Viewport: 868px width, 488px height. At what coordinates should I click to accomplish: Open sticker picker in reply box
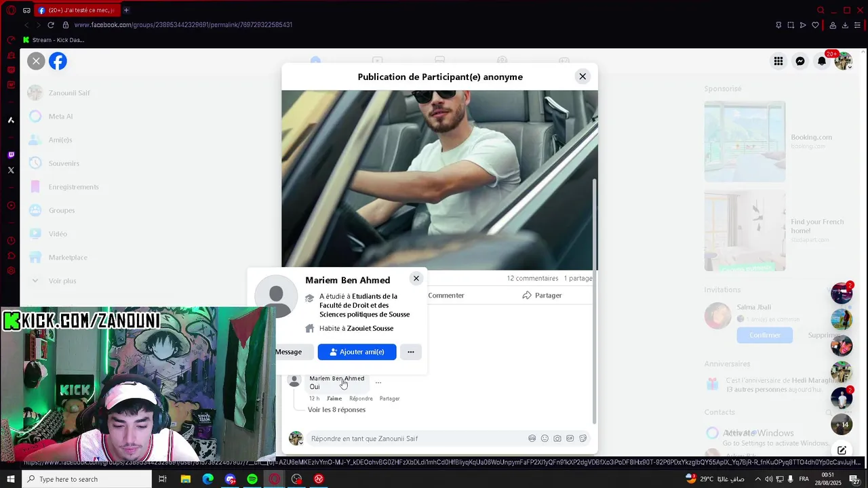coord(583,439)
